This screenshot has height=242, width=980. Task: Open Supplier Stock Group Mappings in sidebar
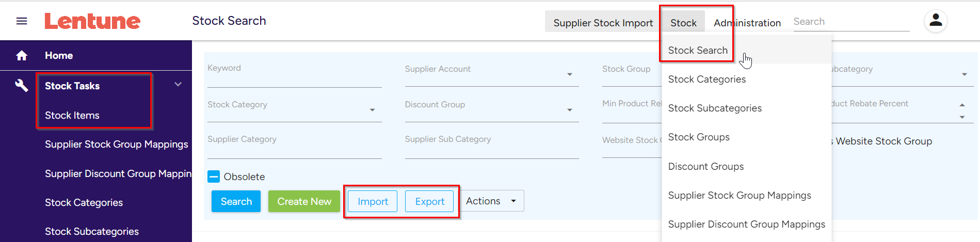pos(117,144)
